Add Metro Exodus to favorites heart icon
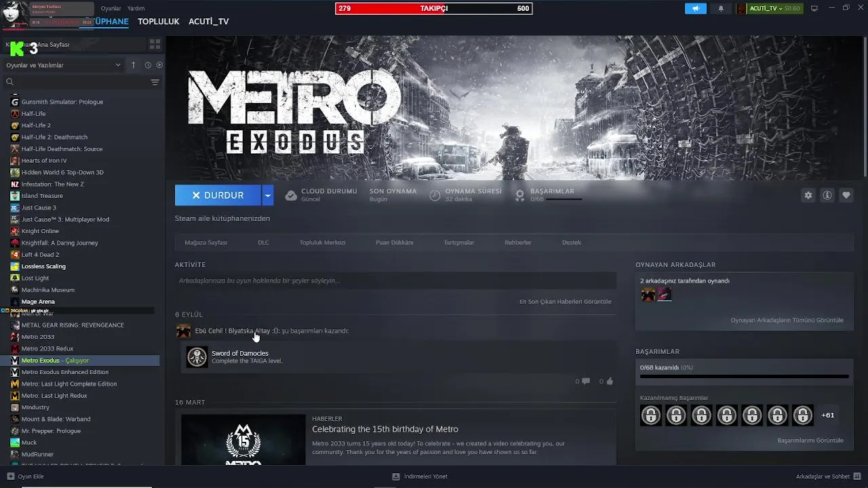 point(846,195)
